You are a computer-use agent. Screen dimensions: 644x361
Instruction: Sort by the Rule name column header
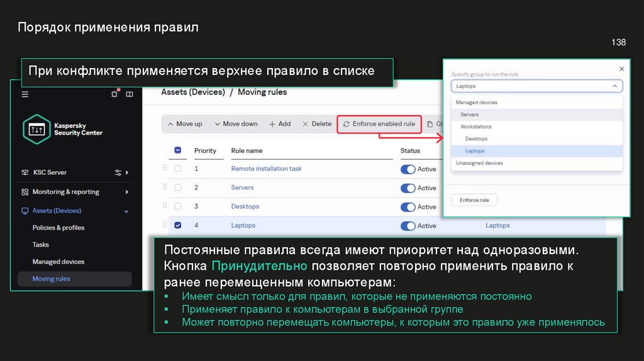tap(247, 151)
